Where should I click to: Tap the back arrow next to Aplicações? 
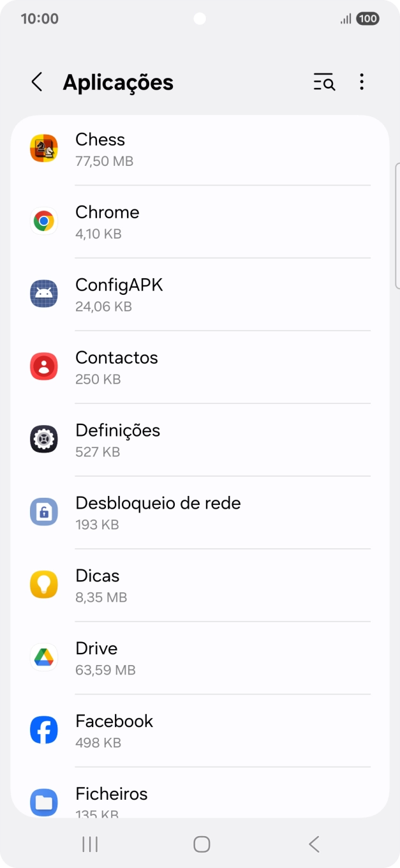36,82
